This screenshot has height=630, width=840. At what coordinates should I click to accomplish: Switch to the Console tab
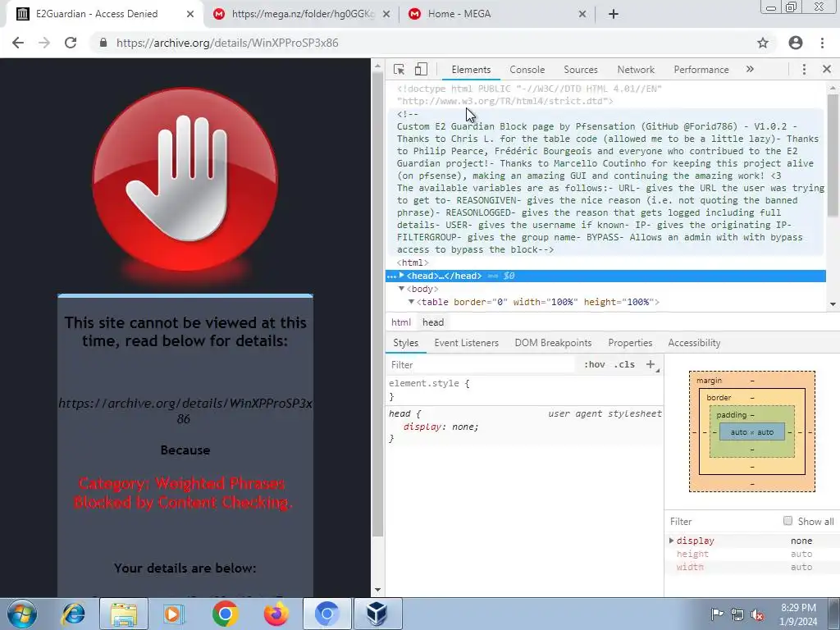click(x=527, y=70)
